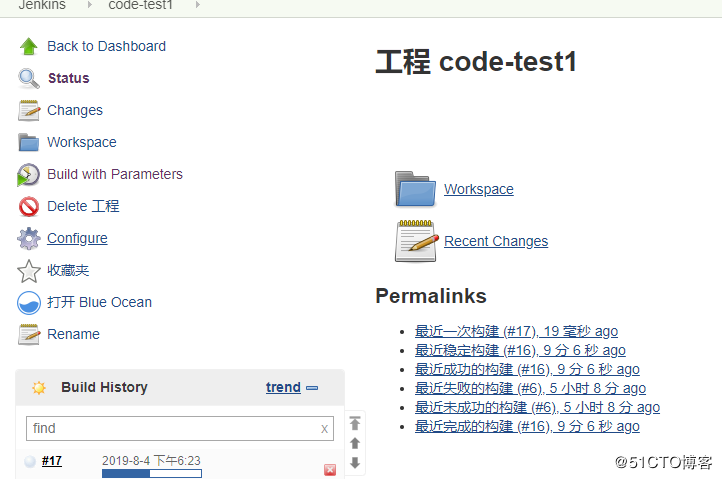Open Workspace in the sidebar

82,142
